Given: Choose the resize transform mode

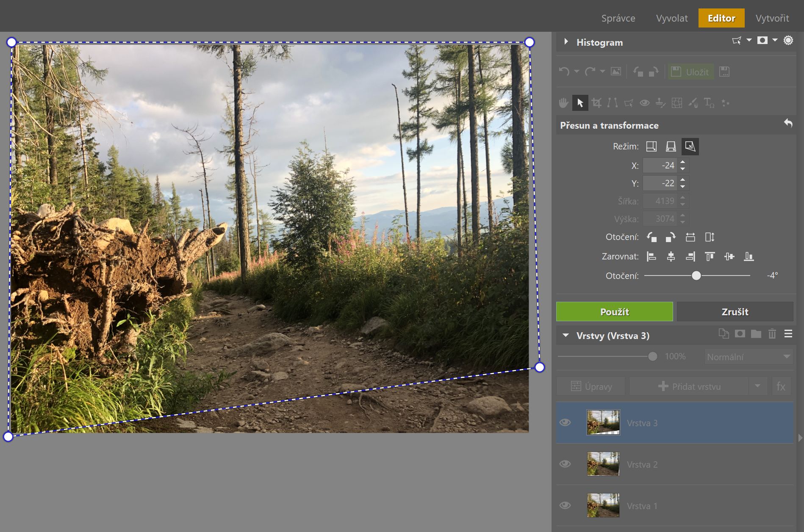Looking at the screenshot, I should (652, 146).
